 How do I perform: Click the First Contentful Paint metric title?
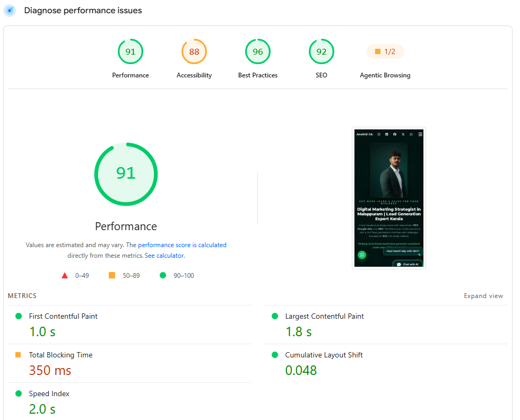pyautogui.click(x=63, y=316)
